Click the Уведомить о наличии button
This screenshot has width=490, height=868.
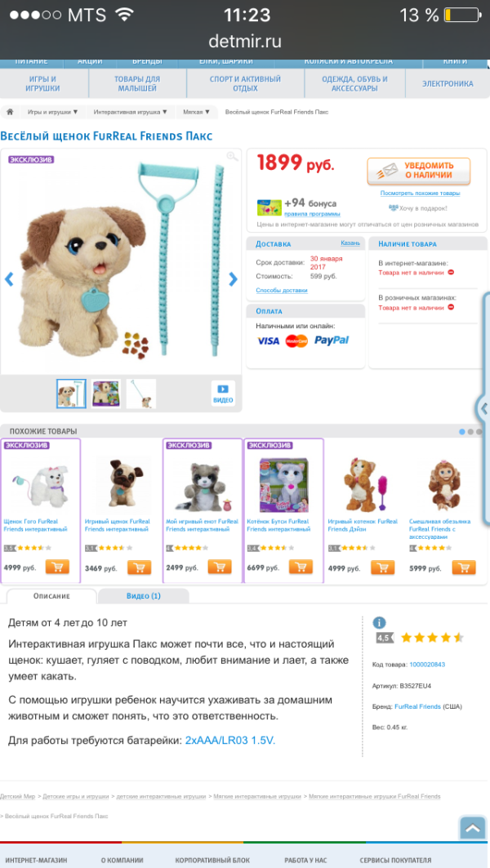tap(419, 171)
